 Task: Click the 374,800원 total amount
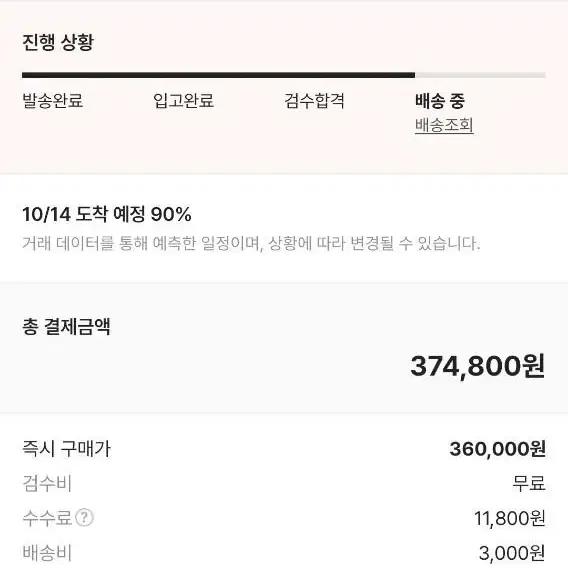[x=477, y=366]
